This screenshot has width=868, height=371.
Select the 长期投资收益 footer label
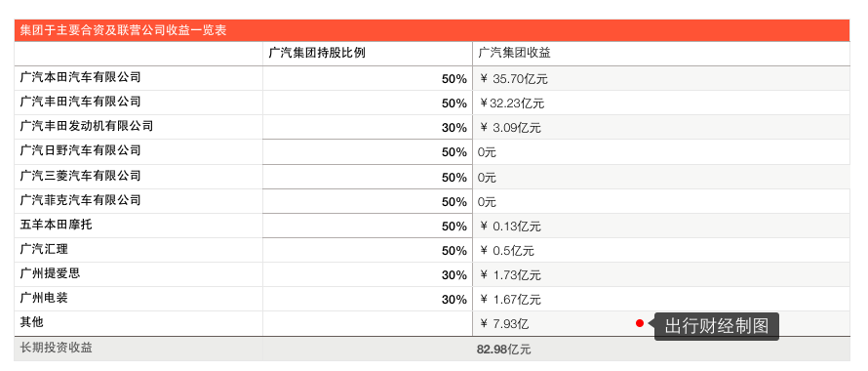tap(56, 349)
